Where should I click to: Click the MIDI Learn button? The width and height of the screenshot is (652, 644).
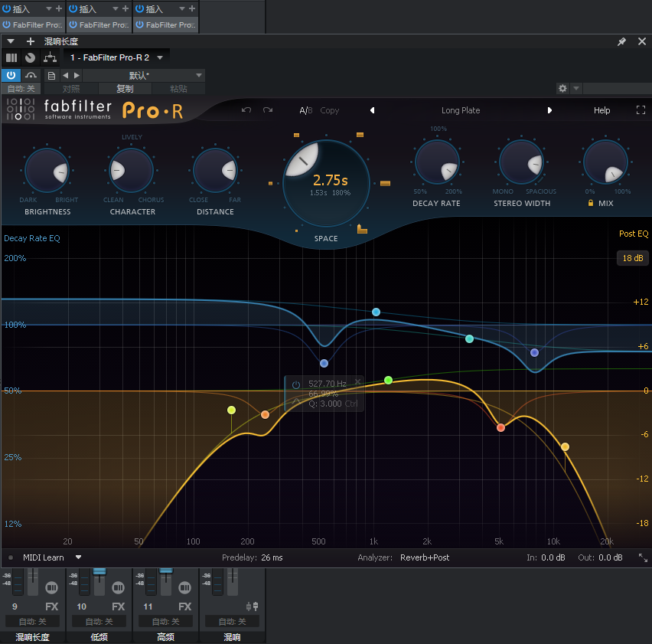coord(44,557)
